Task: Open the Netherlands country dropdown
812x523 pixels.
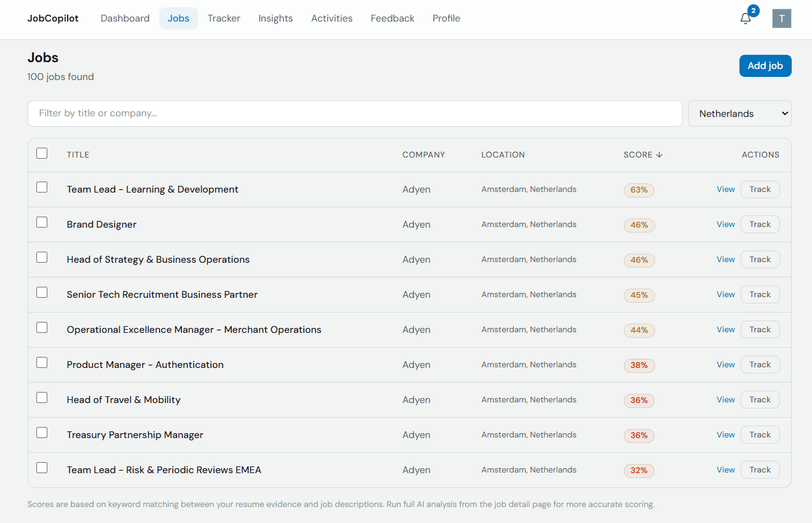Action: (740, 114)
